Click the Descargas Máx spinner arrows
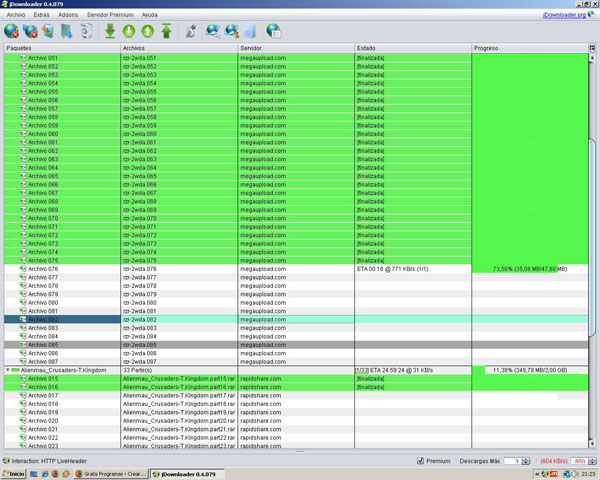Screen dimensions: 600x480 coord(526,461)
